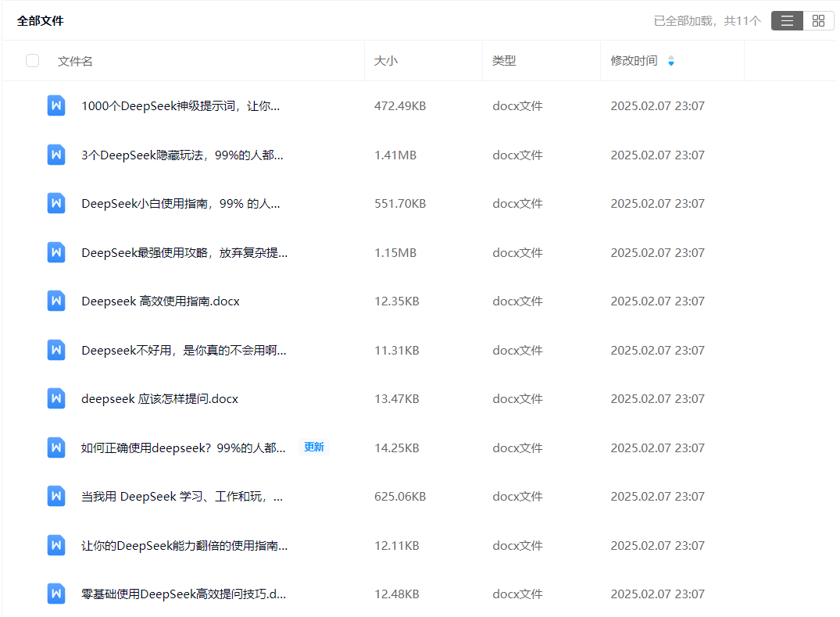Open 如何正确使用deepseek file name link
This screenshot has height=617, width=840.
(x=183, y=448)
